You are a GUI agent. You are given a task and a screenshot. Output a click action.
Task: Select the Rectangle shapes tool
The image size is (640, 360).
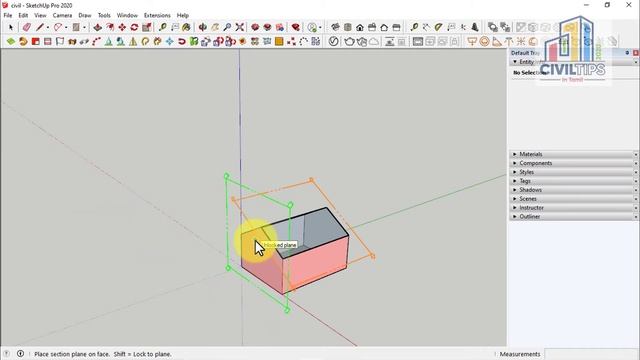(x=76, y=27)
